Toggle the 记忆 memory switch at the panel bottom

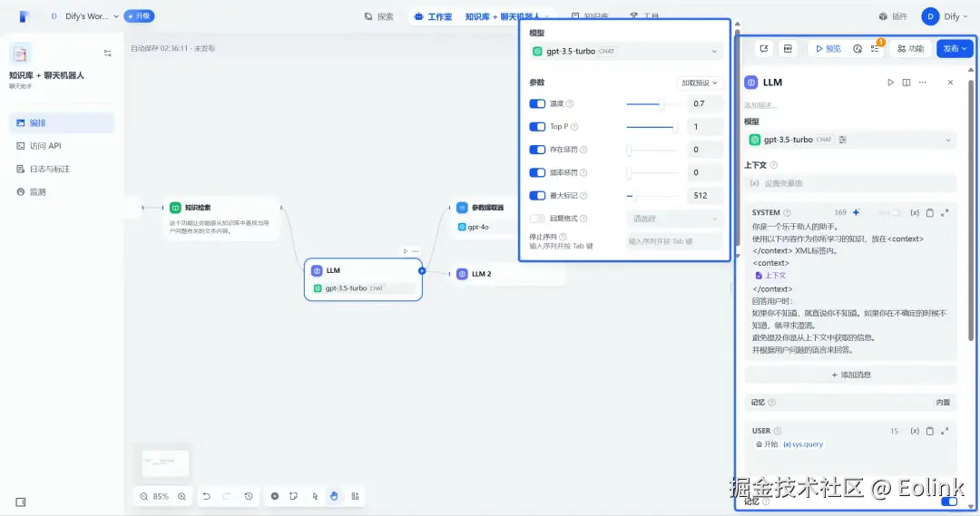pyautogui.click(x=949, y=501)
